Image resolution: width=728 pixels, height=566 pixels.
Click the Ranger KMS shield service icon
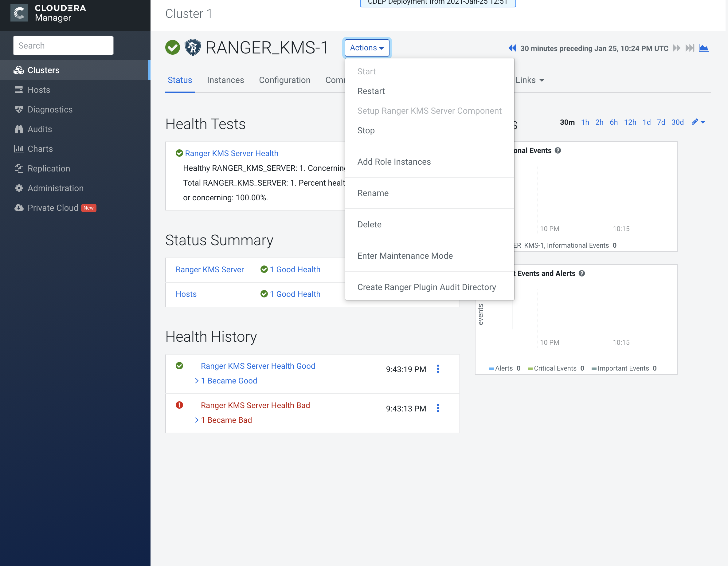(193, 47)
